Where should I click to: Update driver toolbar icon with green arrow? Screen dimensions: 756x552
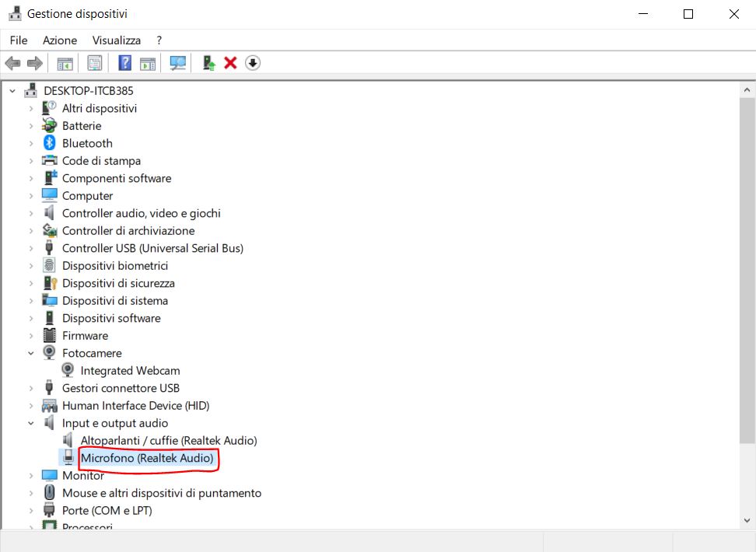coord(208,63)
